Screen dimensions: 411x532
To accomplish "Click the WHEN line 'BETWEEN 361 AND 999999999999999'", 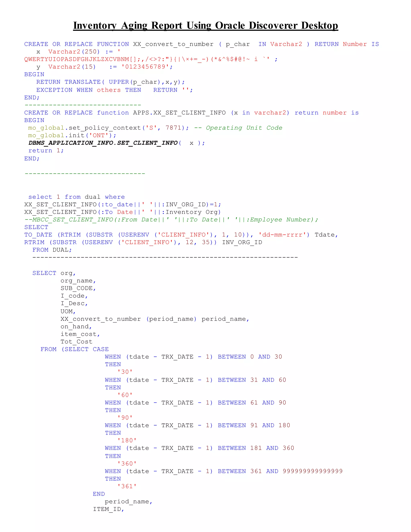I will [224, 471].
